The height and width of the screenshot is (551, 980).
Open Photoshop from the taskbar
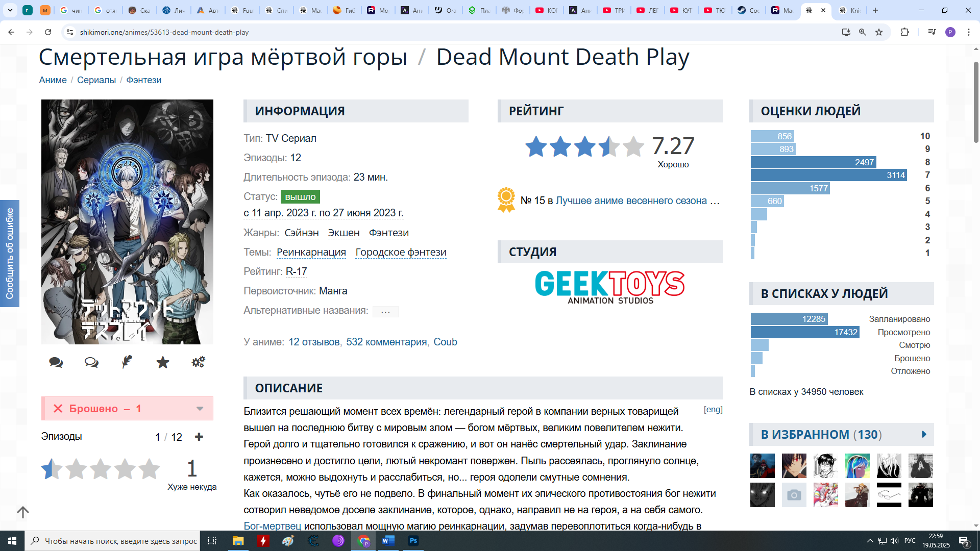(413, 541)
